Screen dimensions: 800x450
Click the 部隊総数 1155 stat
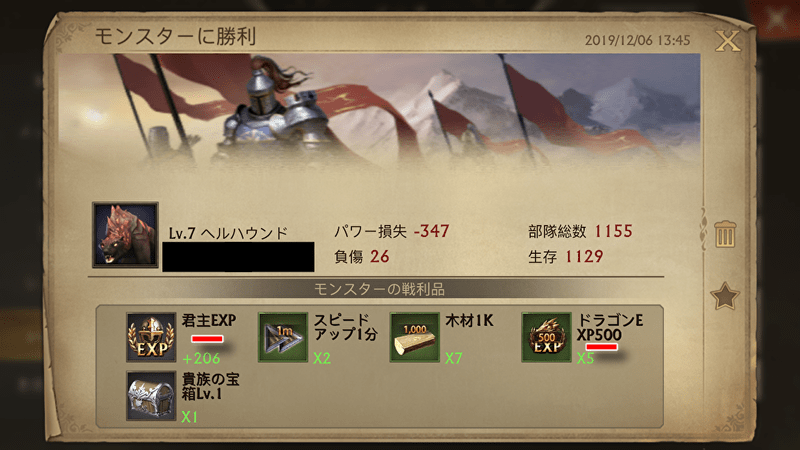580,231
